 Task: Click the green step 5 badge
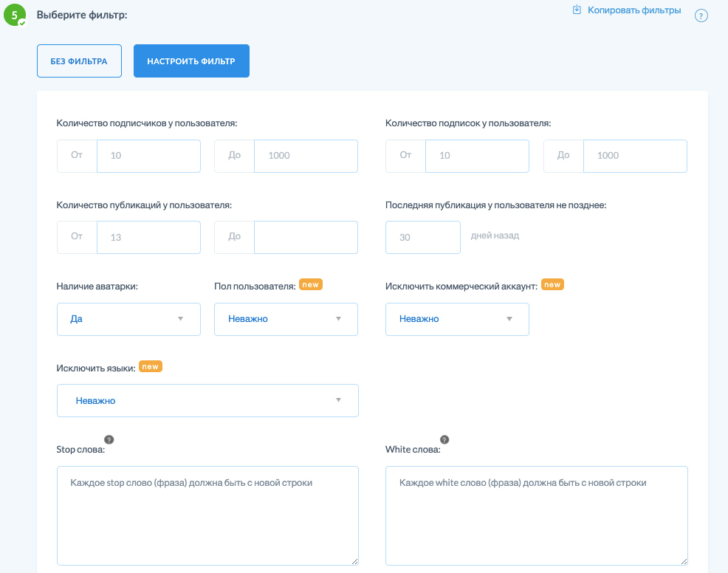[14, 15]
